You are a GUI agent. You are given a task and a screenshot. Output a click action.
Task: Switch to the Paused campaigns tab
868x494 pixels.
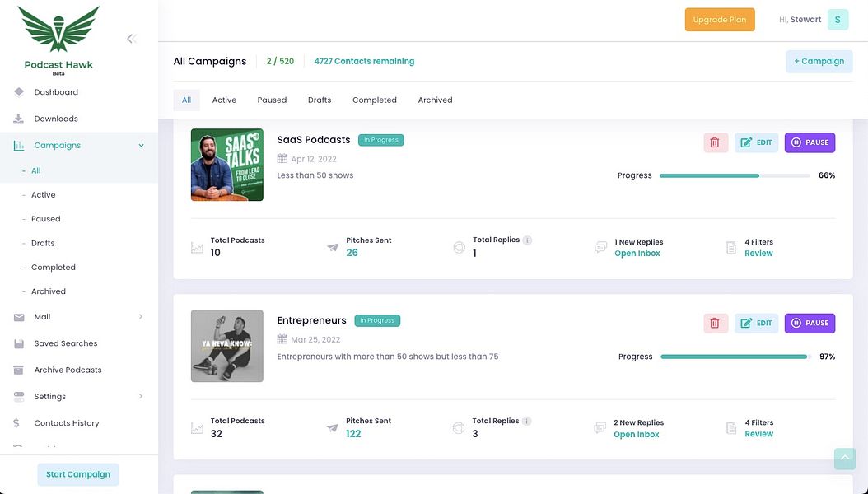click(x=272, y=100)
